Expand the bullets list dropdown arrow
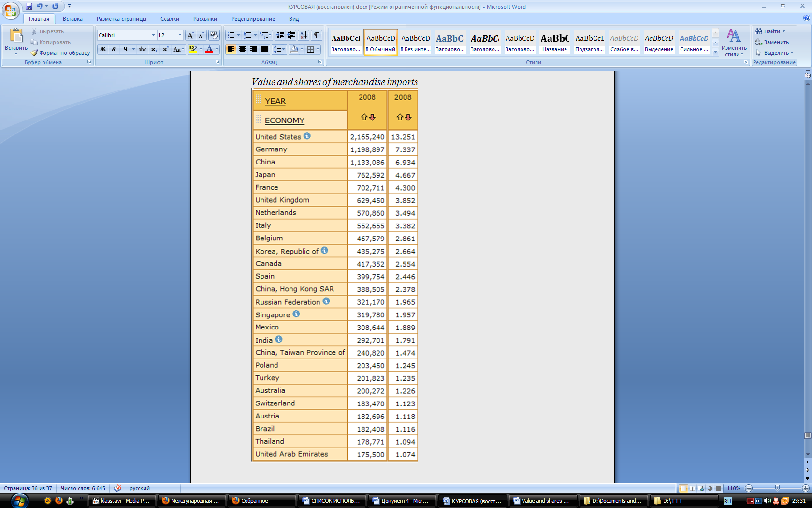The height and width of the screenshot is (508, 812). 238,35
